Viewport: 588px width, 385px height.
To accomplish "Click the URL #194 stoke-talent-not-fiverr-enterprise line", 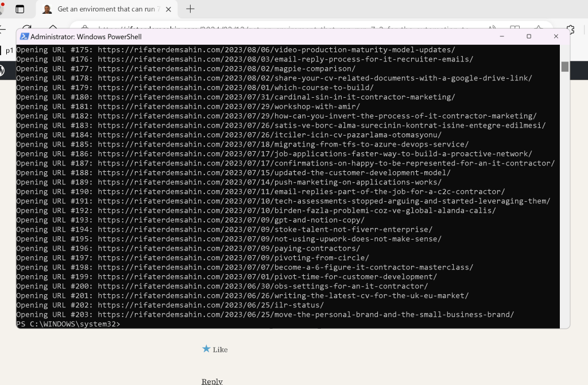I will [225, 229].
